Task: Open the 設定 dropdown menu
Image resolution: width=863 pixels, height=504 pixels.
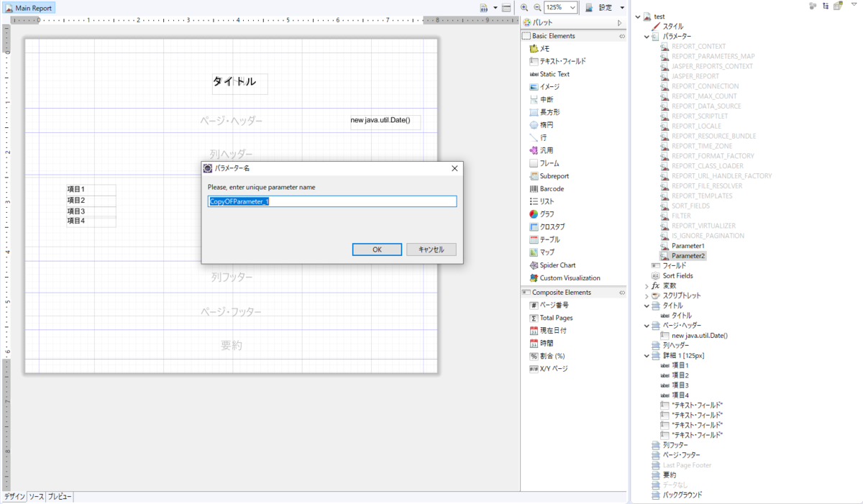Action: pyautogui.click(x=621, y=7)
